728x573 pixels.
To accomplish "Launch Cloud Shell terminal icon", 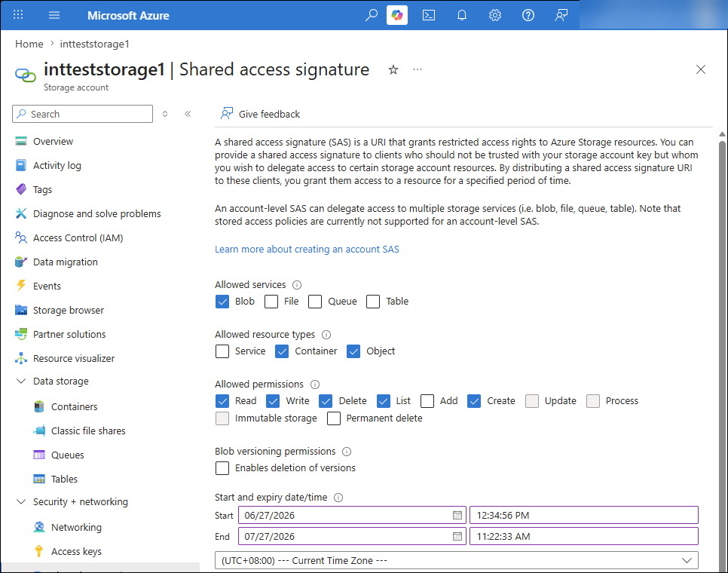I will (429, 15).
